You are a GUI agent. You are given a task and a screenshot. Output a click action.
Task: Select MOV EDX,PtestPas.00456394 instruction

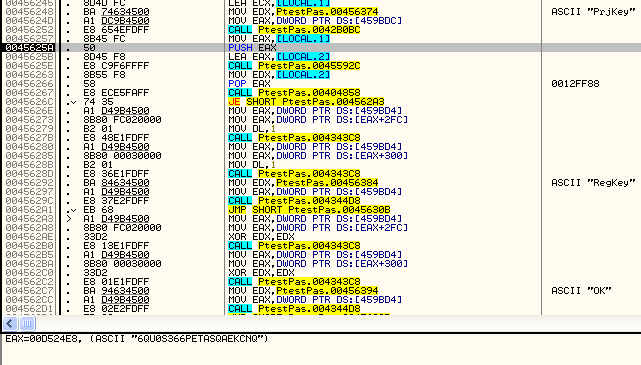tap(303, 291)
